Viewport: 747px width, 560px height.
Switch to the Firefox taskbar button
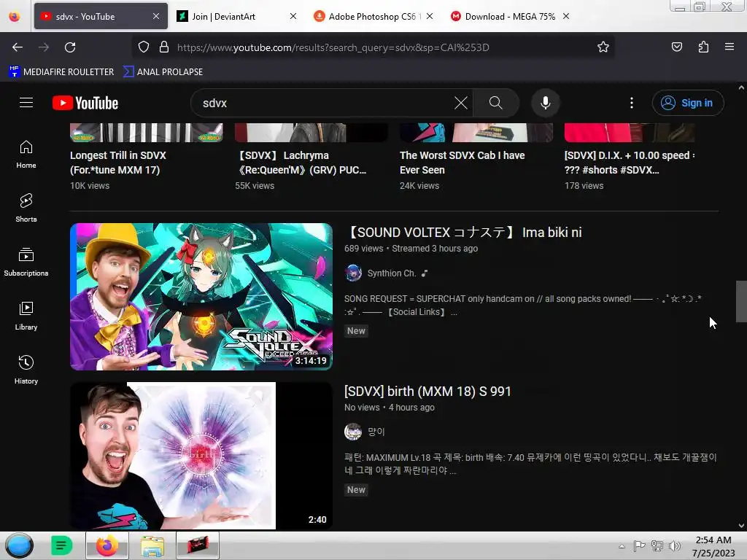pyautogui.click(x=107, y=545)
